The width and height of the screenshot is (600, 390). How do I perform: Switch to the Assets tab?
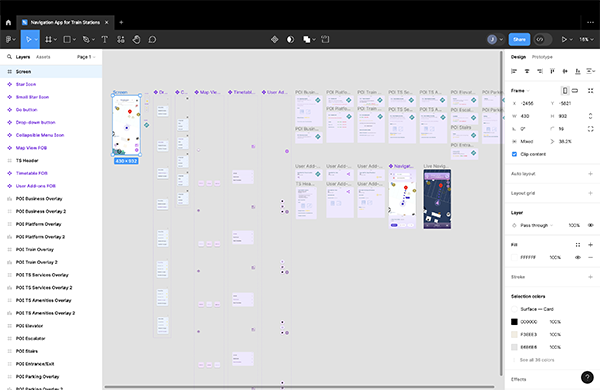tap(43, 57)
